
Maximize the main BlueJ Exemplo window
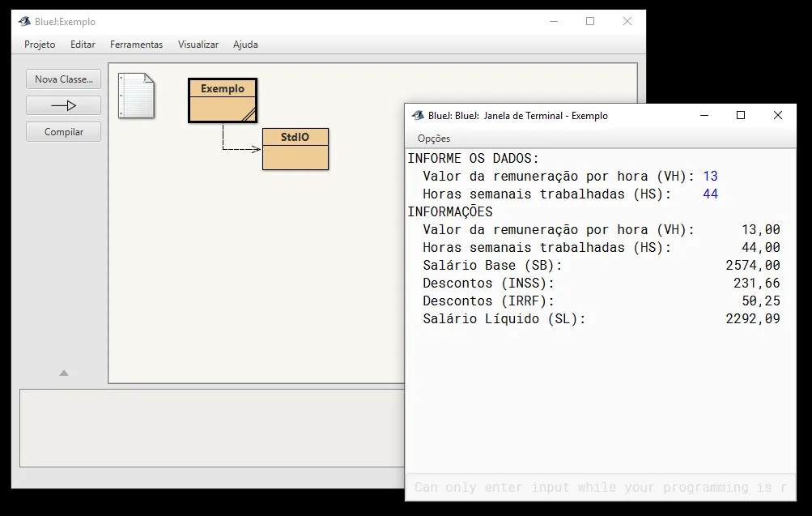point(590,22)
